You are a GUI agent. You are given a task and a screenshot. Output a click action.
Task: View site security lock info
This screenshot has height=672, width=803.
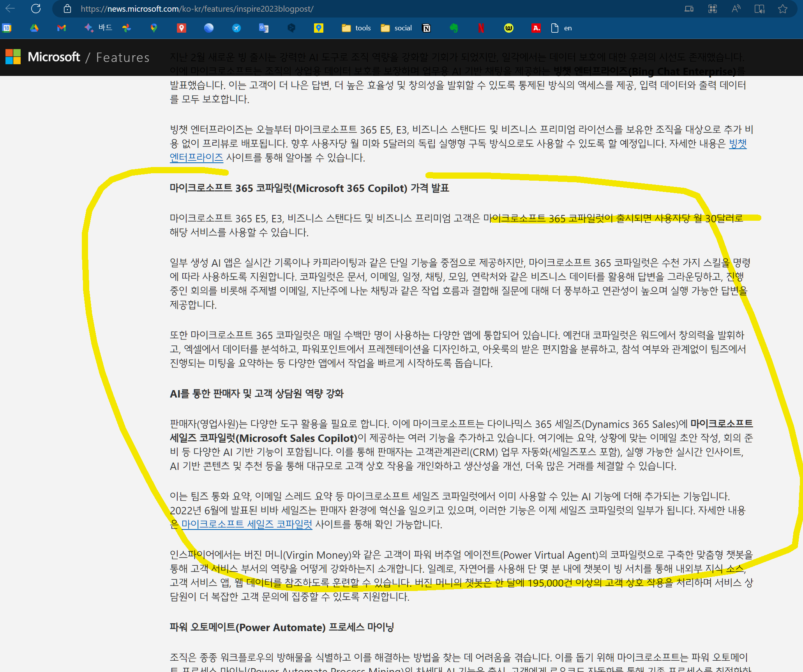pyautogui.click(x=67, y=9)
